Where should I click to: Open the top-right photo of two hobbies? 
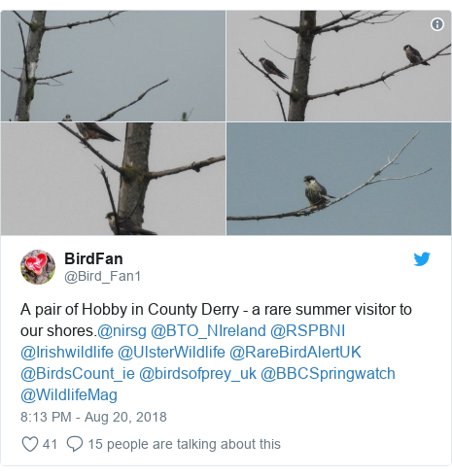coord(338,66)
